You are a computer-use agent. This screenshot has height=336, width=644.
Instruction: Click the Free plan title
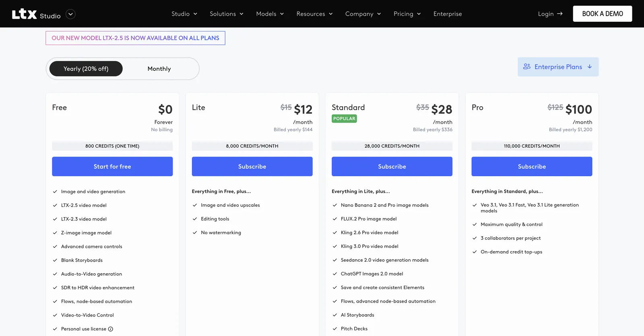point(60,107)
